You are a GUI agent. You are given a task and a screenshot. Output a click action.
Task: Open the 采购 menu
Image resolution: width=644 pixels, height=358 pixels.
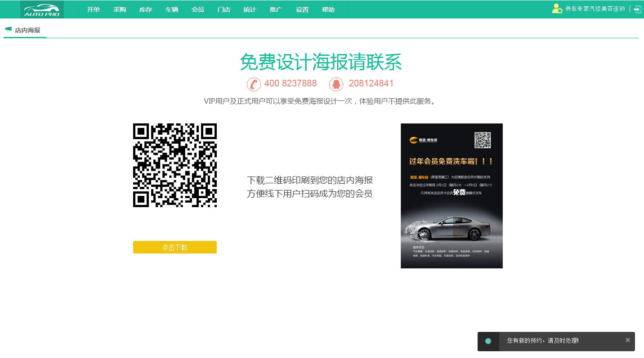[120, 9]
